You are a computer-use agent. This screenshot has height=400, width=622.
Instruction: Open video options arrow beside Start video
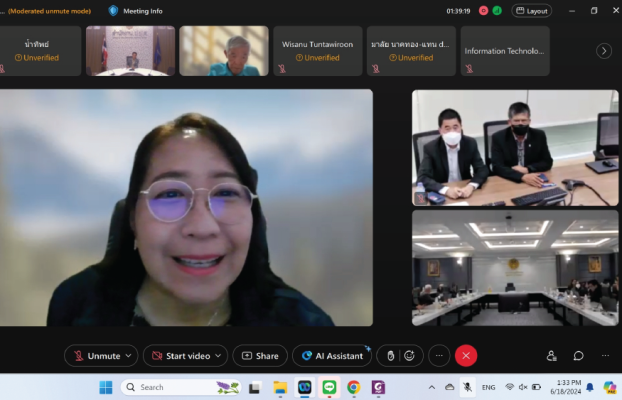click(x=221, y=356)
